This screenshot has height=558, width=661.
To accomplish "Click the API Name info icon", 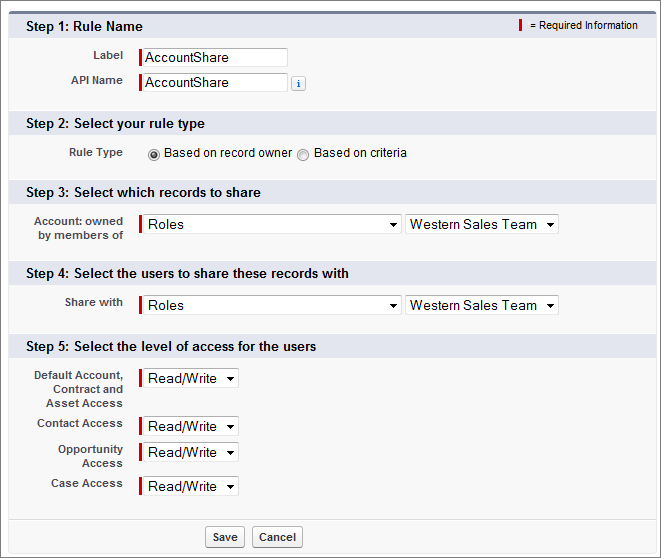I will (298, 83).
